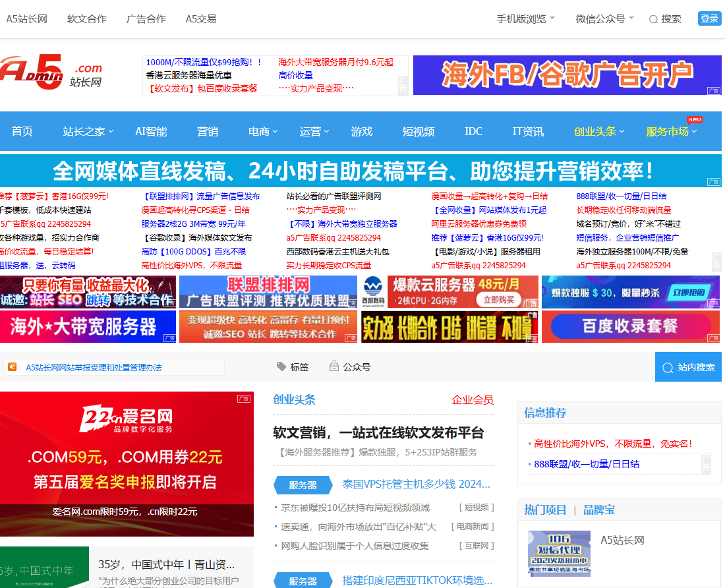Open the 106短信代理 thumbnail image
The height and width of the screenshot is (588, 725).
click(554, 553)
